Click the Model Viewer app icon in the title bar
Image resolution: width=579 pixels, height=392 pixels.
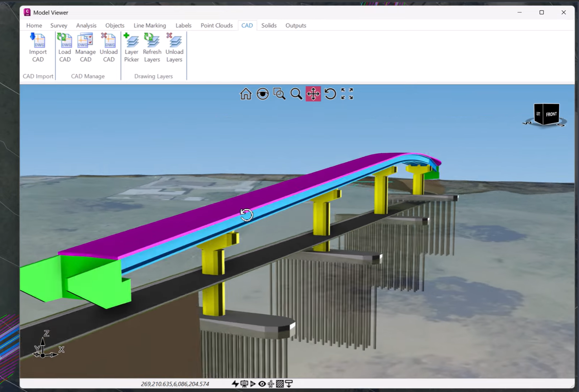click(x=27, y=12)
